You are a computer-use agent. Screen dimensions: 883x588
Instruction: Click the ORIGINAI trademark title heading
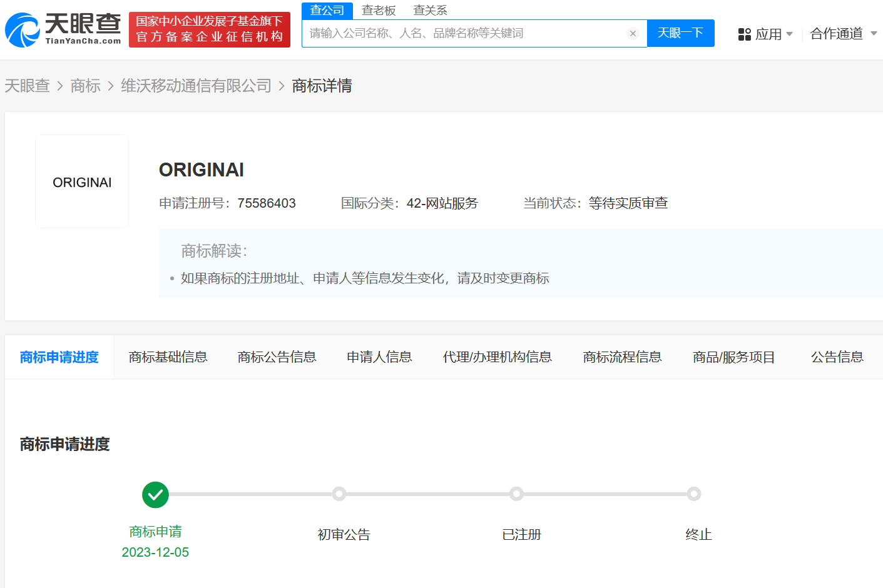pyautogui.click(x=202, y=170)
